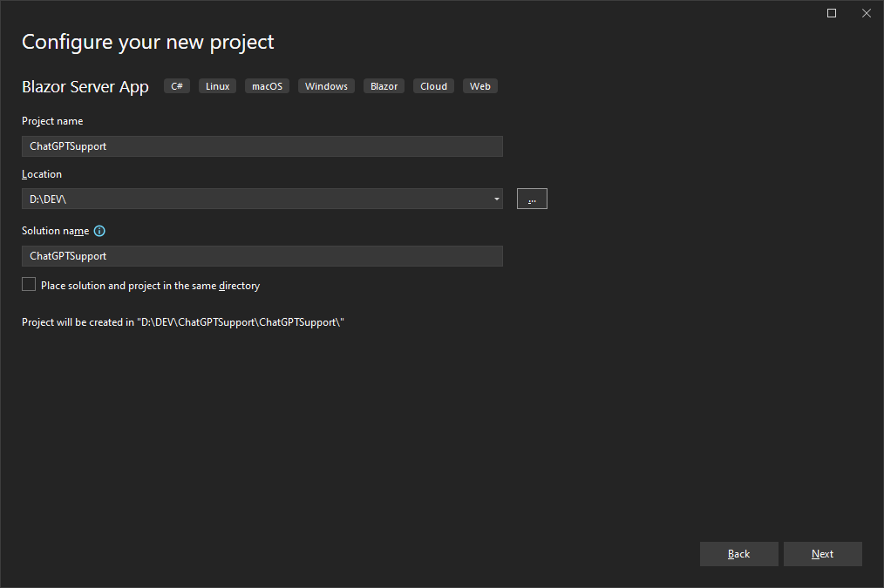Browse for location with the ellipsis button
This screenshot has height=588, width=884.
pos(532,199)
